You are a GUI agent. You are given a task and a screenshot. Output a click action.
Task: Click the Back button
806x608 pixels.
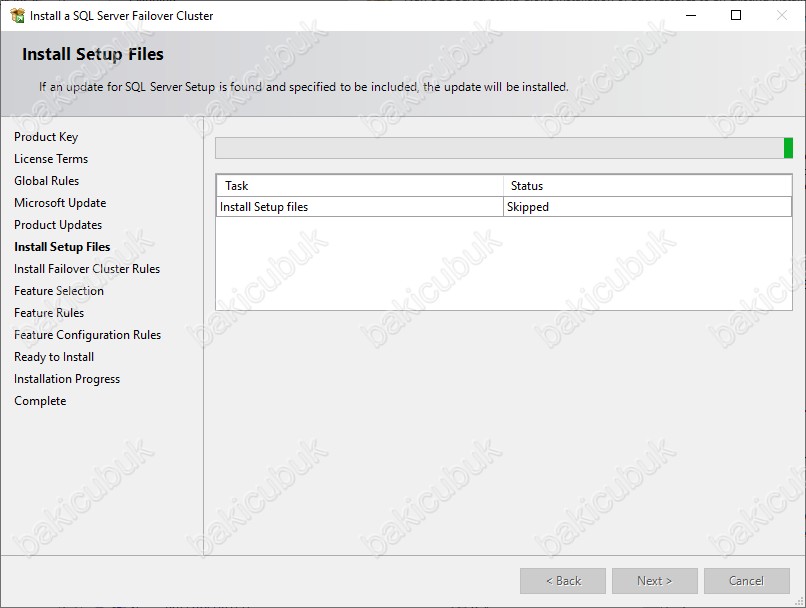click(563, 581)
